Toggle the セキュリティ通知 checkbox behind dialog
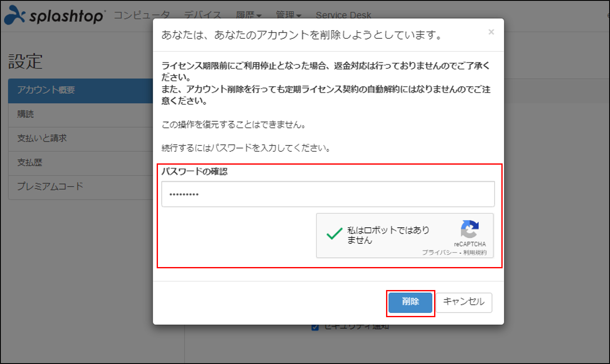The image size is (610, 364). point(315,327)
